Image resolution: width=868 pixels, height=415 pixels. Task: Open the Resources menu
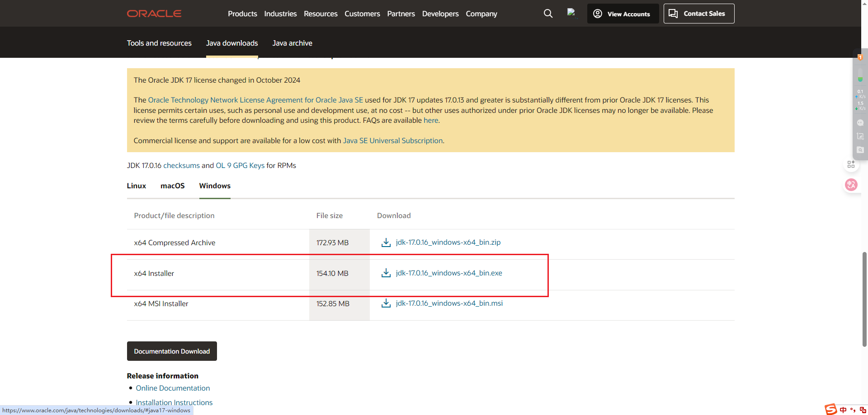point(321,14)
